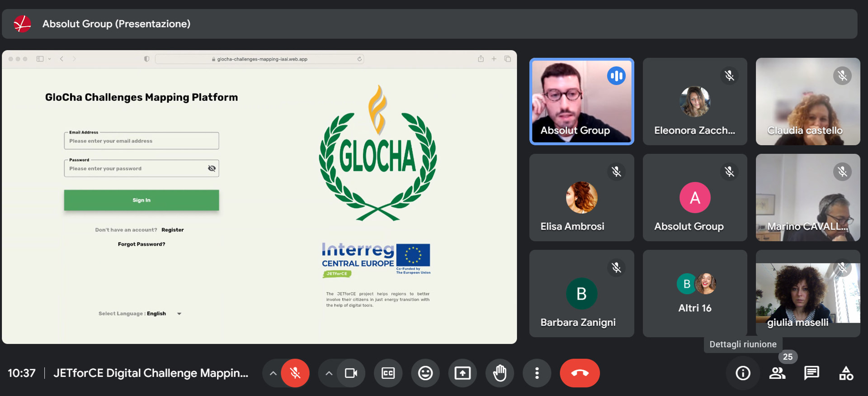Select the Absolut Group speaker video tile
This screenshot has height=396, width=868.
tap(582, 101)
